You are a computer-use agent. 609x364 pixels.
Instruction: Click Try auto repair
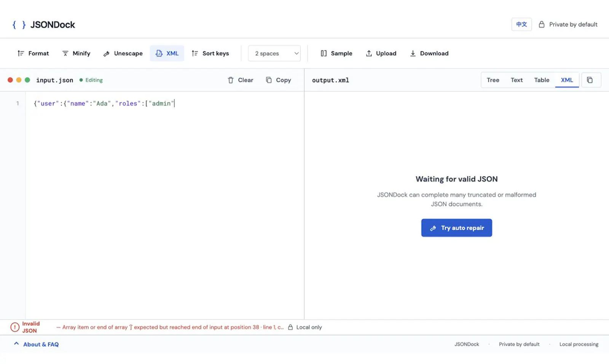click(x=456, y=228)
